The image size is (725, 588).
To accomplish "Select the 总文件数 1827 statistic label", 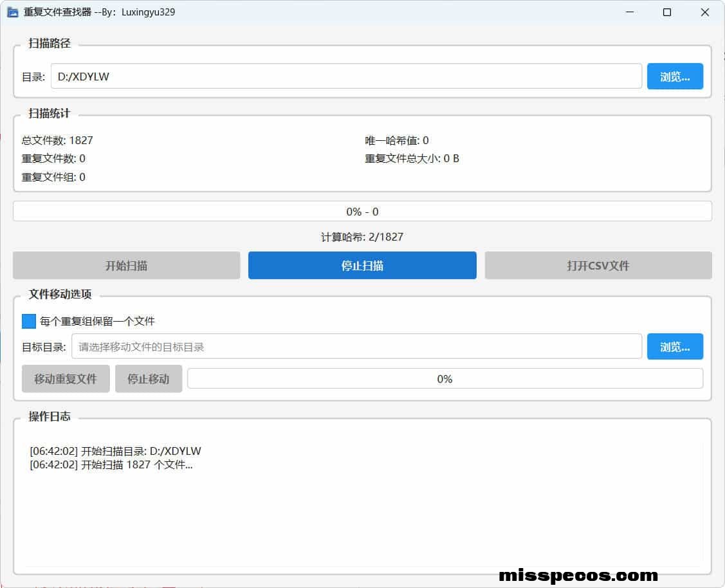I will point(57,140).
